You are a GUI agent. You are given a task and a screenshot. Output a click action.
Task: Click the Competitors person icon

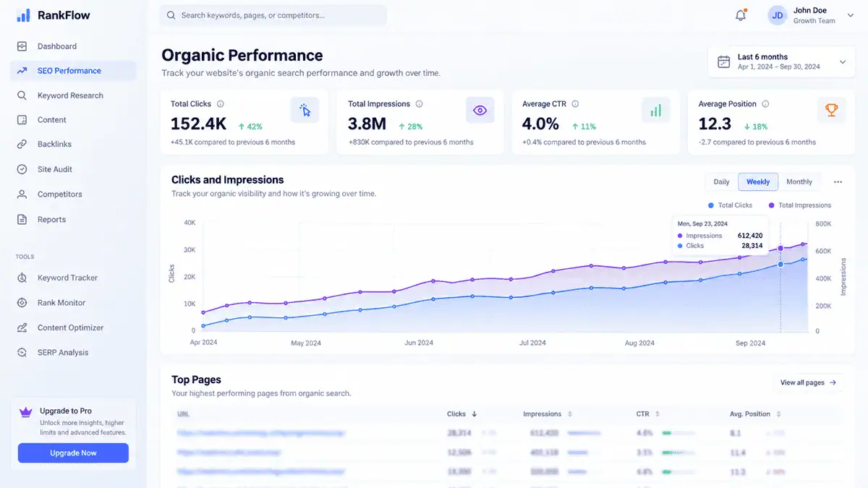point(22,194)
